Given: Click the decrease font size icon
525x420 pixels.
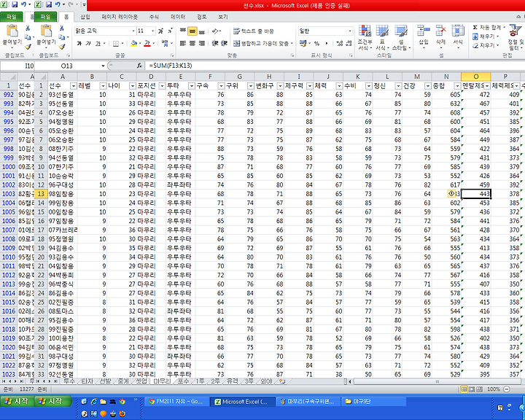Looking at the screenshot, I should point(170,31).
